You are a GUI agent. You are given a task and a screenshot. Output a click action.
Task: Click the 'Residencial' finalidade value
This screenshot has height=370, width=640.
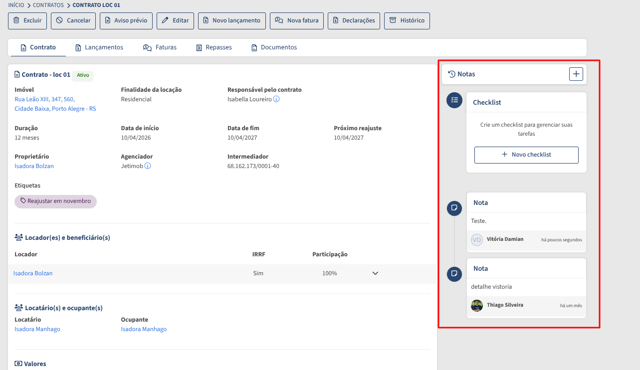click(x=136, y=99)
